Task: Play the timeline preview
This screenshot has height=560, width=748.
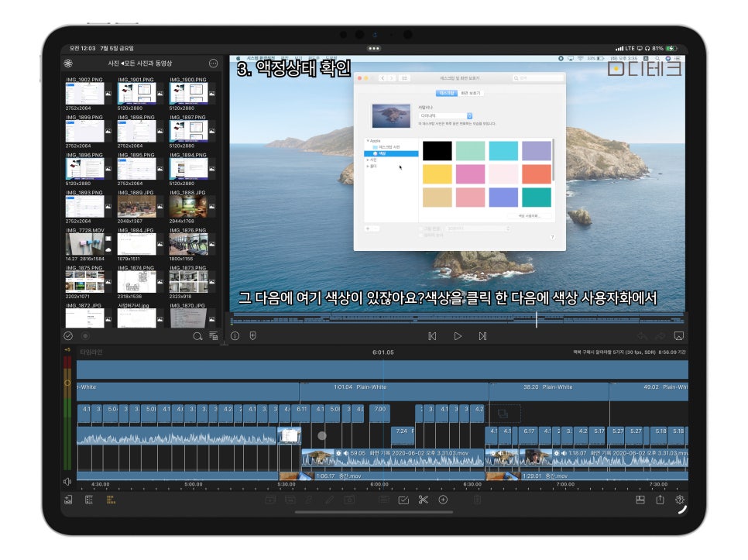Action: [x=458, y=336]
